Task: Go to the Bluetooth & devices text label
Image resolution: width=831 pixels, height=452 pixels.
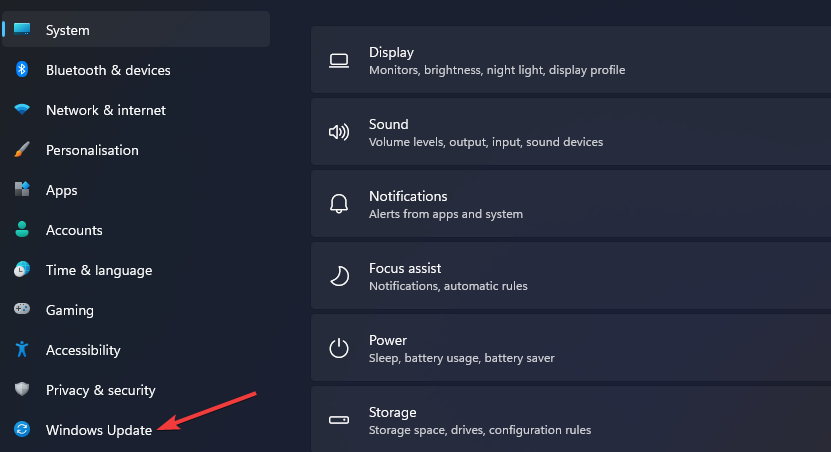Action: click(108, 70)
